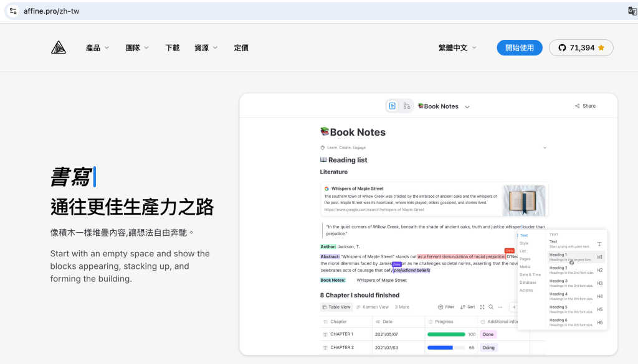Viewport: 638px width, 364px height.
Task: Select Text category in slash menu
Action: tap(523, 235)
